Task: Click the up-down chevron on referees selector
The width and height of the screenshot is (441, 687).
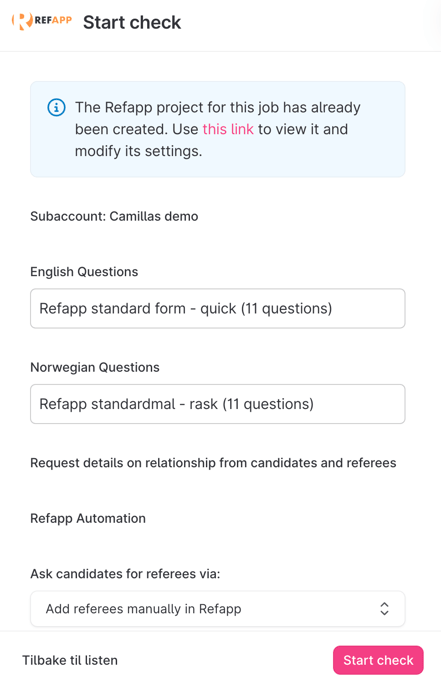Action: click(x=384, y=609)
